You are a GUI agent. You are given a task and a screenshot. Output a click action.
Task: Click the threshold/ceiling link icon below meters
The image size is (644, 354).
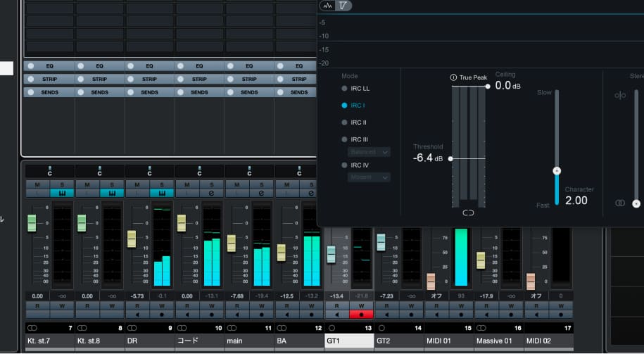(467, 212)
